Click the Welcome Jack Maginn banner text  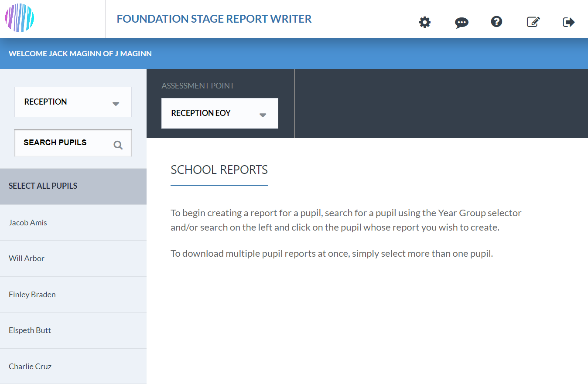pos(80,54)
